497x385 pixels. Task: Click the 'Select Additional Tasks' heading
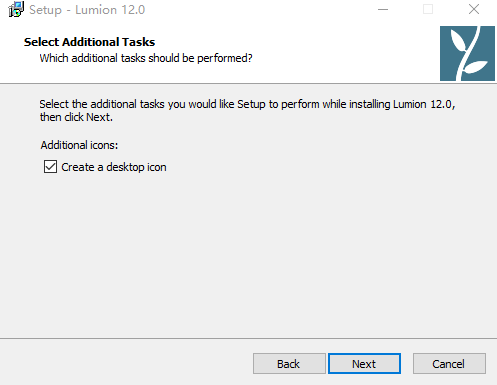pyautogui.click(x=89, y=42)
